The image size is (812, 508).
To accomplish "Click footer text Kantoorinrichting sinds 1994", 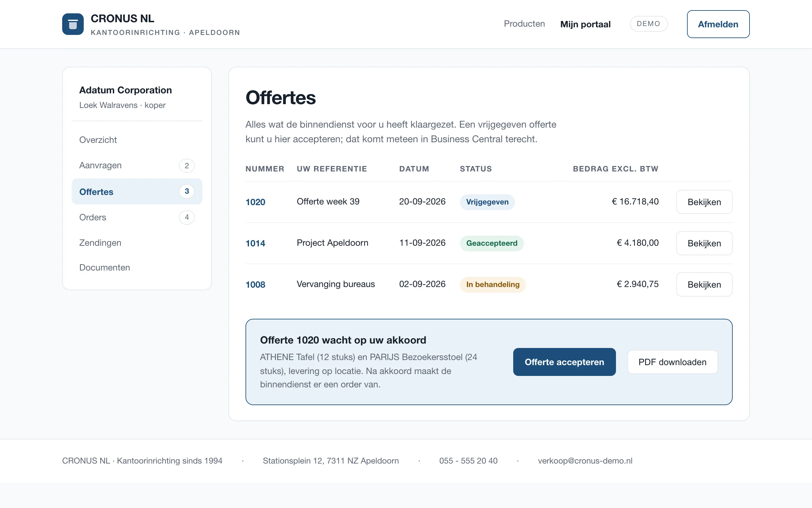I will [169, 461].
